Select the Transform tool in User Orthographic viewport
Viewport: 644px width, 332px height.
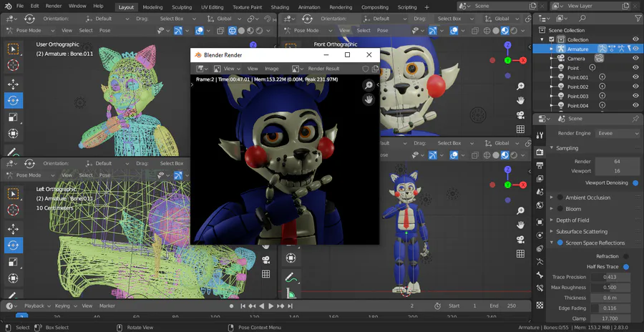[x=14, y=134]
